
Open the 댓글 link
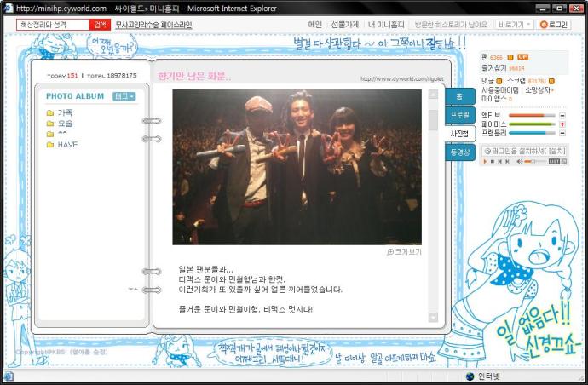pos(488,81)
